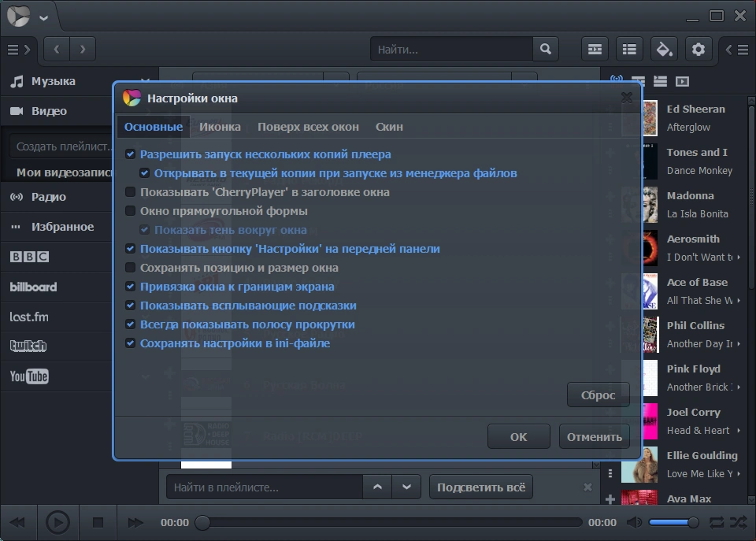Switch to the Скин tab
The height and width of the screenshot is (541, 756).
[x=389, y=127]
